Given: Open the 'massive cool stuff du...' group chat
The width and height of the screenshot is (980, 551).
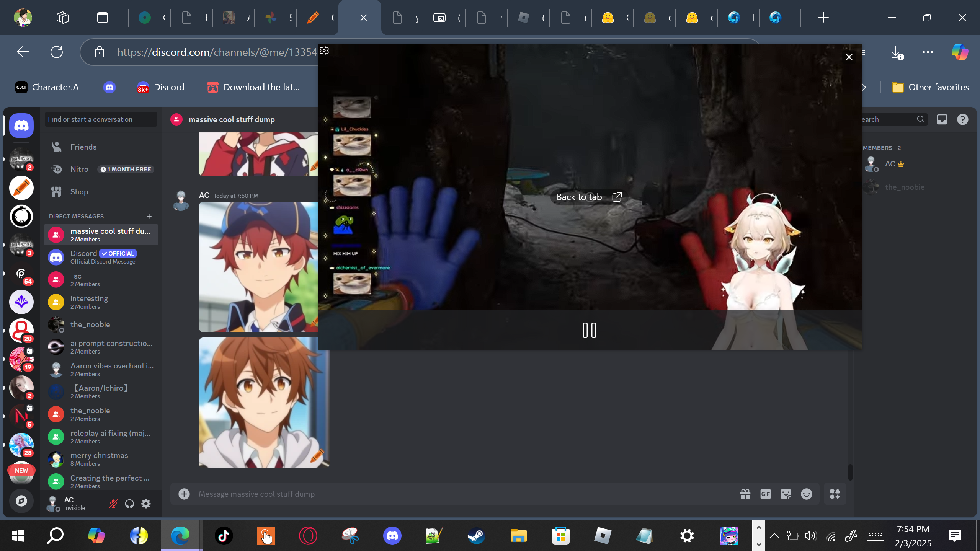Looking at the screenshot, I should (101, 235).
